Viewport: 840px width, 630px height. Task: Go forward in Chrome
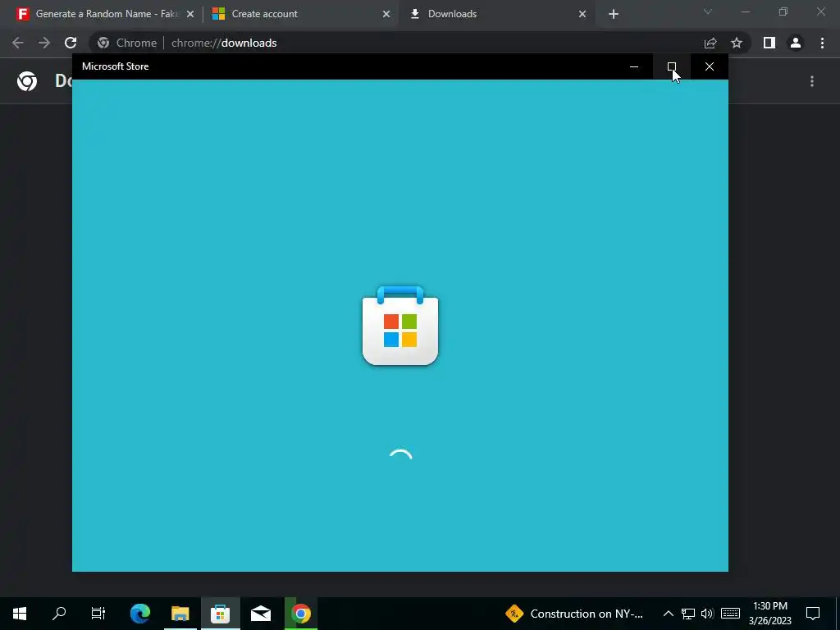tap(44, 43)
